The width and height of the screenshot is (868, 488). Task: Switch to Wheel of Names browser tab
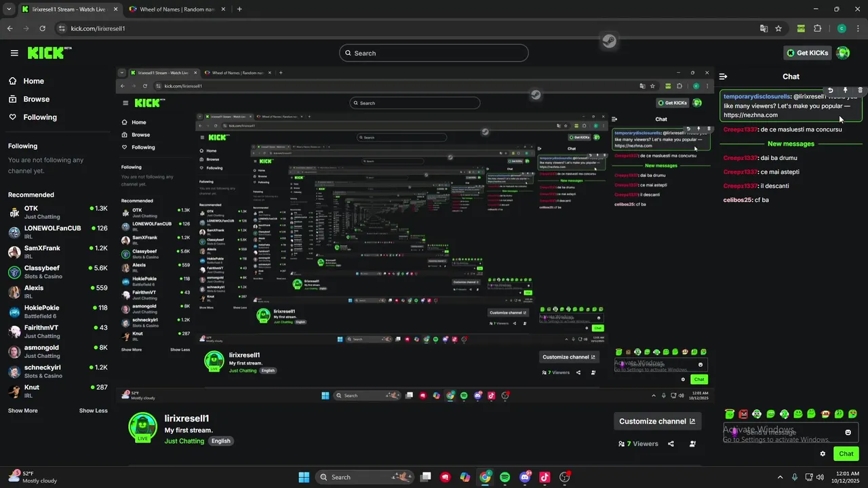pyautogui.click(x=176, y=9)
